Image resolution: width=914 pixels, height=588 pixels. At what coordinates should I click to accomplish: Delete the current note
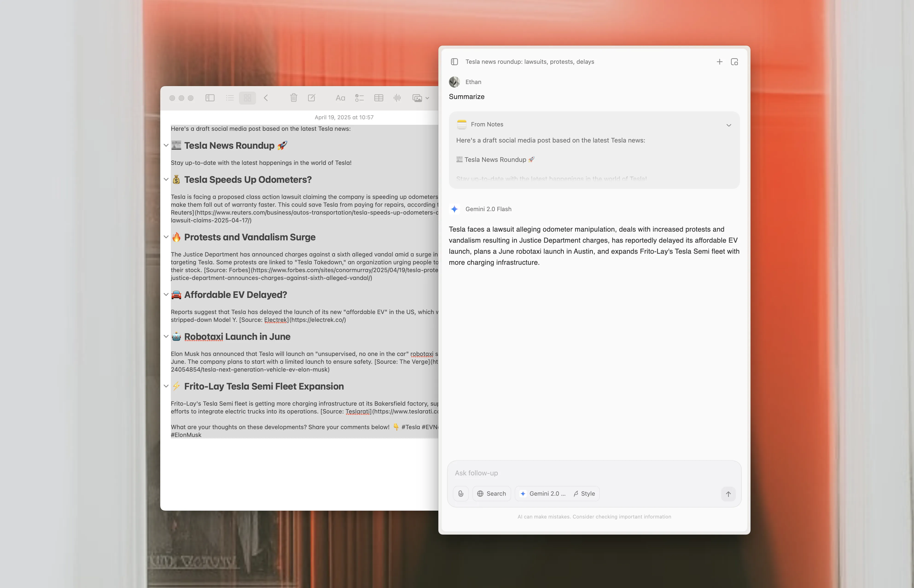pyautogui.click(x=294, y=98)
